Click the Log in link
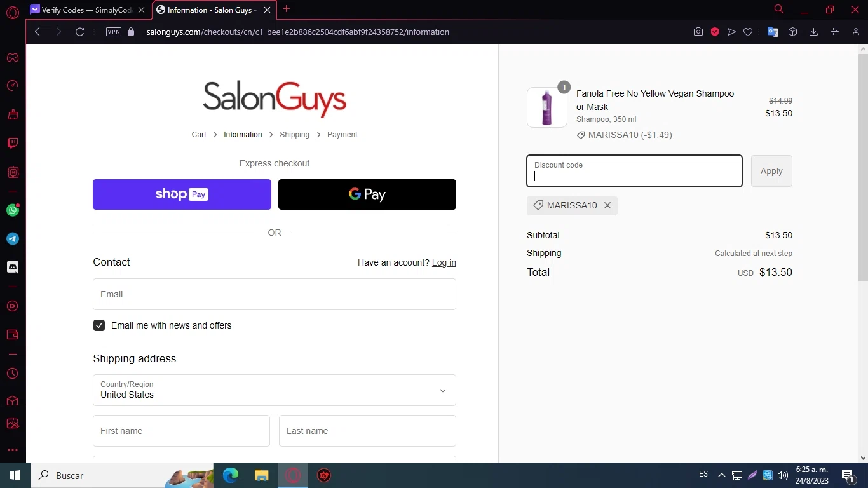Image resolution: width=868 pixels, height=488 pixels. 444,262
